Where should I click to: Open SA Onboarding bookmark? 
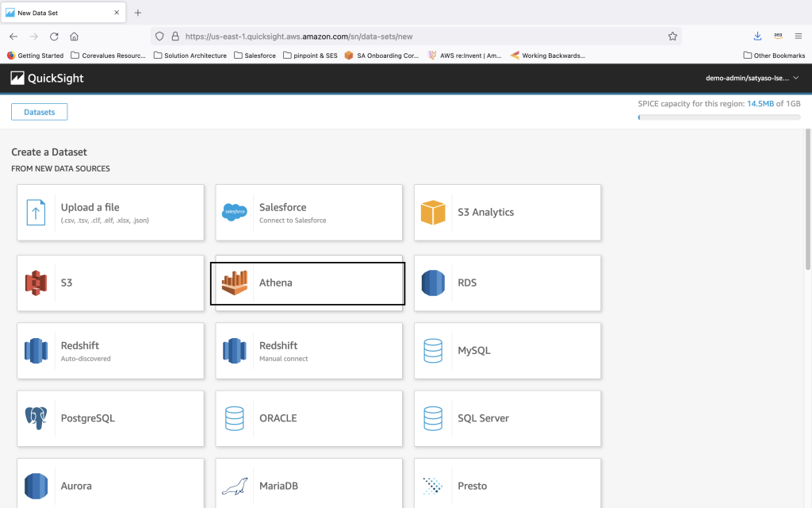tap(381, 56)
